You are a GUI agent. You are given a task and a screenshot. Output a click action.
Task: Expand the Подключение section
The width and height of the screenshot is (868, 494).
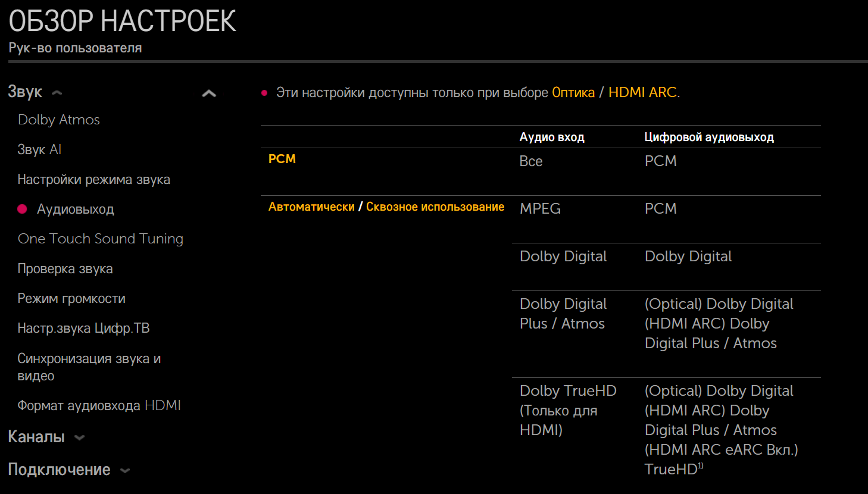click(124, 470)
